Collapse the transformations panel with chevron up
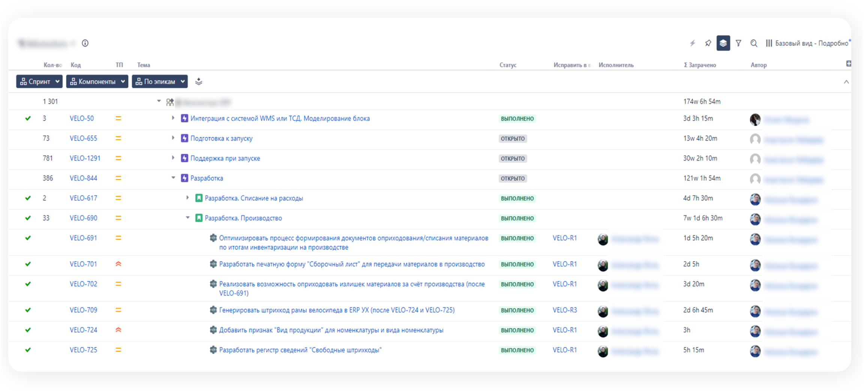The height and width of the screenshot is (391, 868). point(846,82)
